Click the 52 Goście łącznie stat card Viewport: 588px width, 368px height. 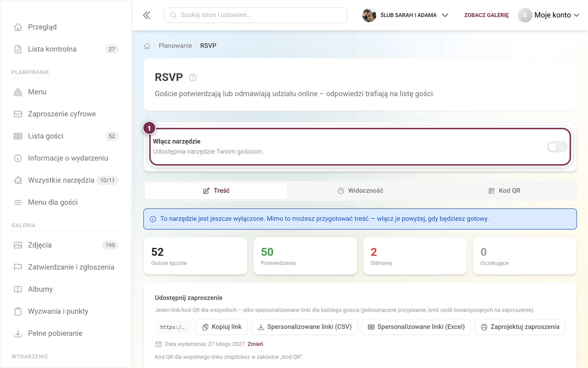(x=196, y=256)
